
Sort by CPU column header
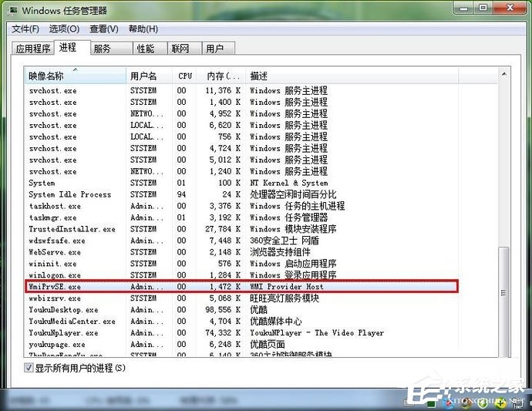pyautogui.click(x=185, y=76)
